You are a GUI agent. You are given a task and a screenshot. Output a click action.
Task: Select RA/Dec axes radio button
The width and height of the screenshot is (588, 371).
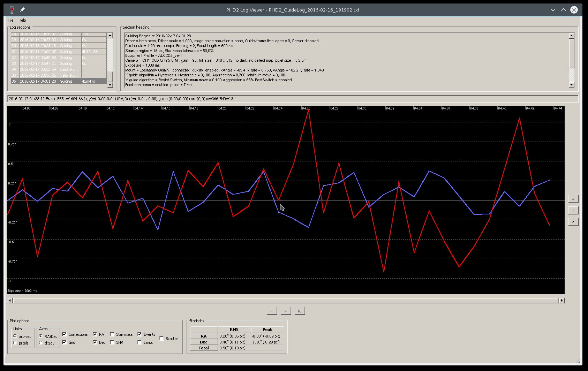pos(41,336)
